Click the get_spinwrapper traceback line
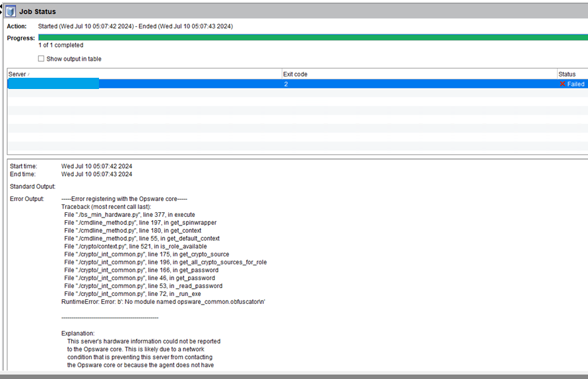The image size is (588, 379). [141, 223]
